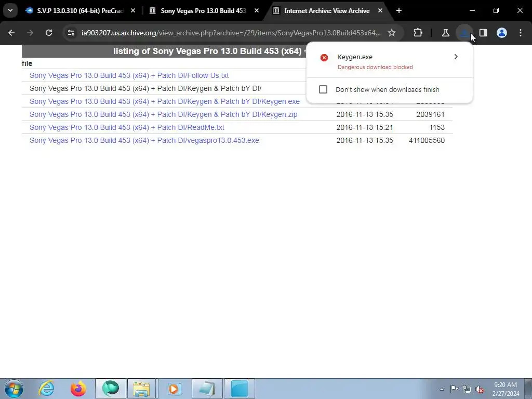Open the Keygen.exe file link
Screen dimensions: 532x399
click(165, 101)
